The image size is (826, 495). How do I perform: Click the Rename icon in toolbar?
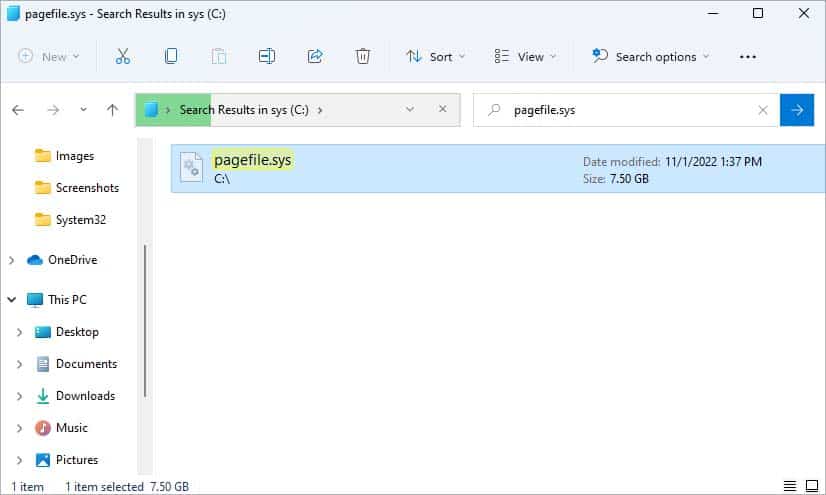click(x=267, y=56)
